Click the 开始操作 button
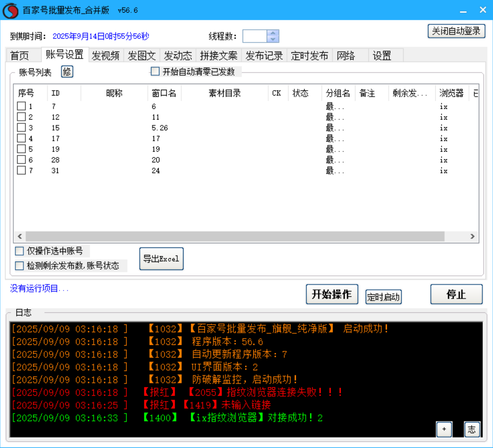This screenshot has width=493, height=448. 332,294
